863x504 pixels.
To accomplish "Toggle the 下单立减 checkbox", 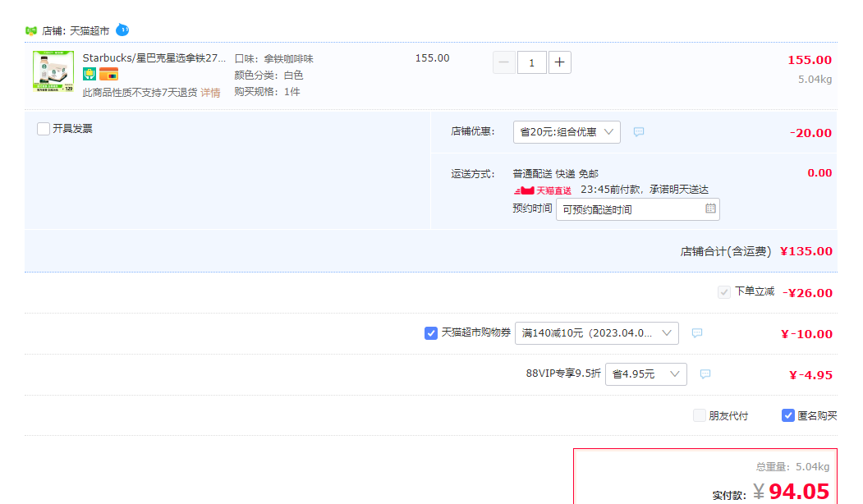I will 723,292.
